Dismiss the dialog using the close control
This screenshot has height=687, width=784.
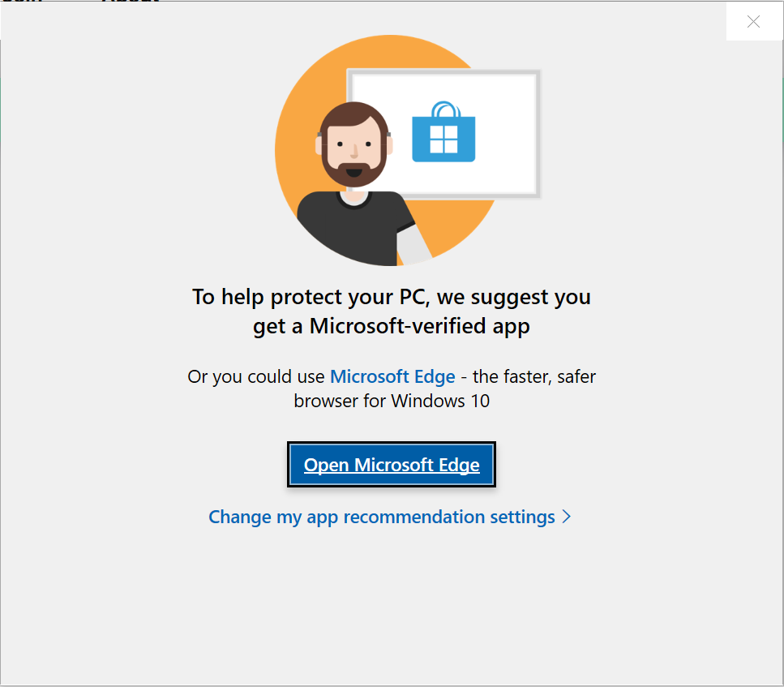tap(753, 22)
